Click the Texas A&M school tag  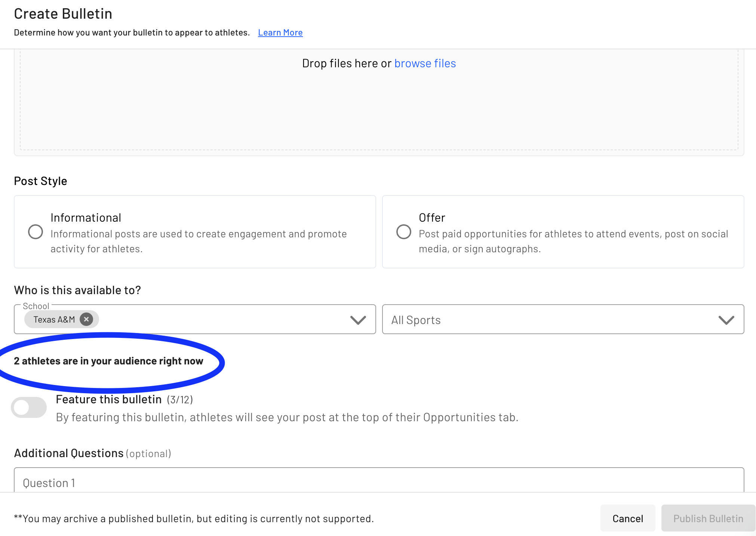click(54, 320)
